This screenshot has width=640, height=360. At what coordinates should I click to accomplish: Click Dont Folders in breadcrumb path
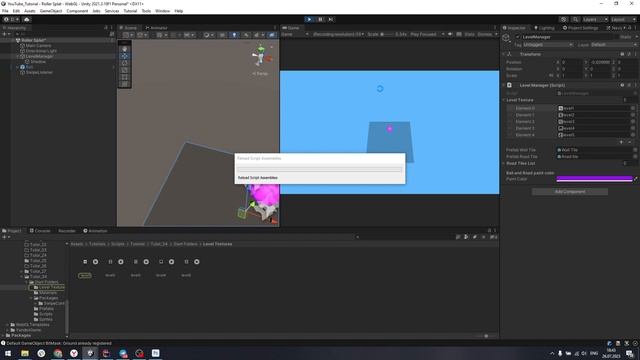point(185,244)
